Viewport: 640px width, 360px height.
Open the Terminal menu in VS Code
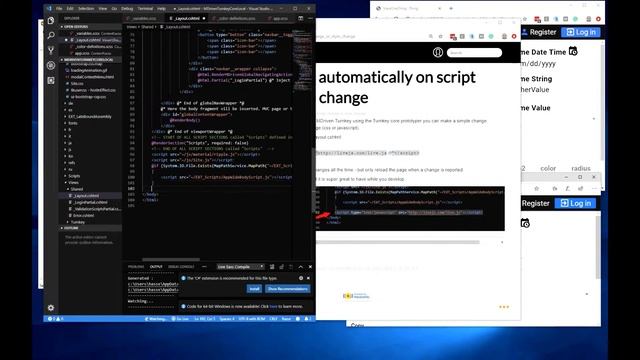[145, 9]
